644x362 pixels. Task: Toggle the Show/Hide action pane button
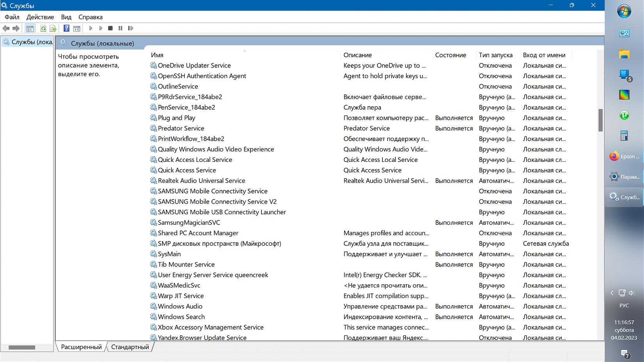[76, 28]
